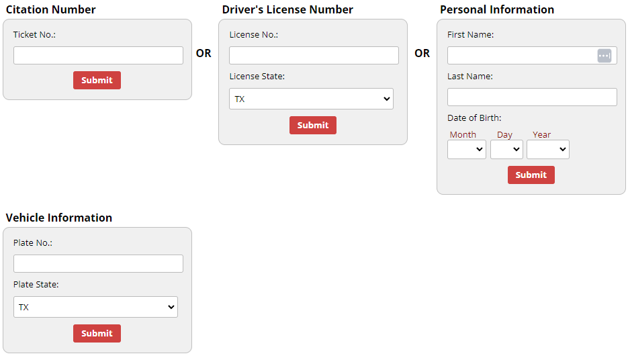Submit the Personal Information form
Image resolution: width=628 pixels, height=364 pixels.
(531, 175)
